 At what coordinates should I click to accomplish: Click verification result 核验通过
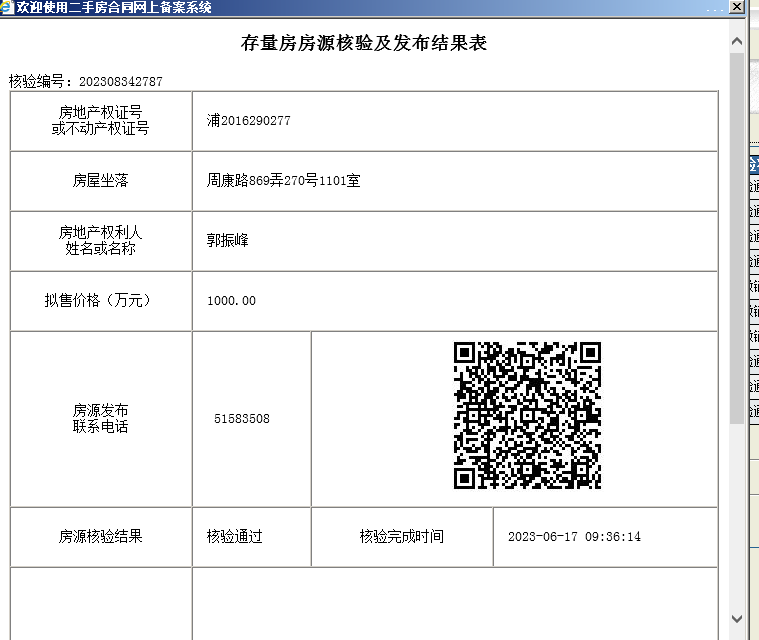coord(234,536)
